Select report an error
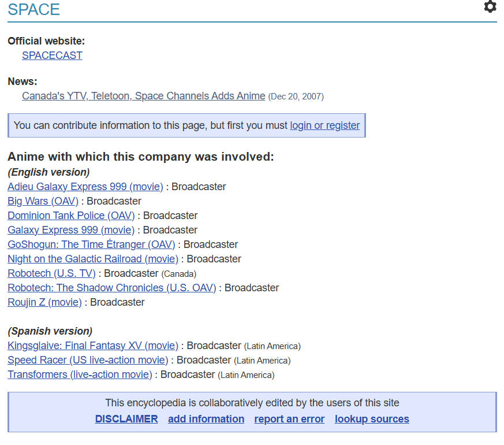504x445 pixels. (289, 419)
